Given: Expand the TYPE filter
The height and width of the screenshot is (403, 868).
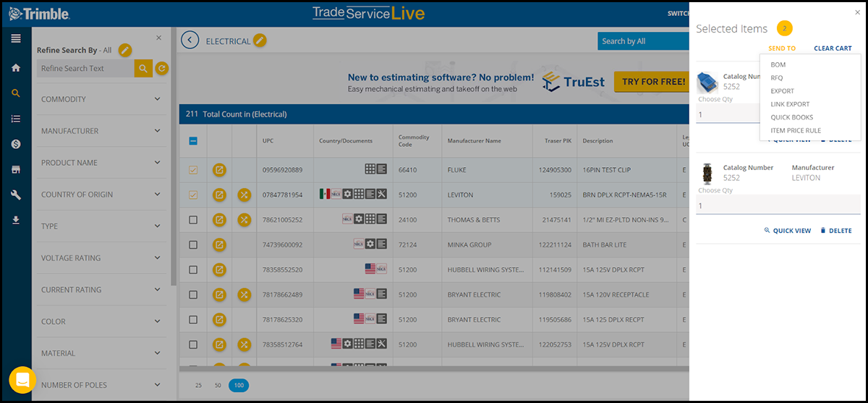Looking at the screenshot, I should point(101,226).
